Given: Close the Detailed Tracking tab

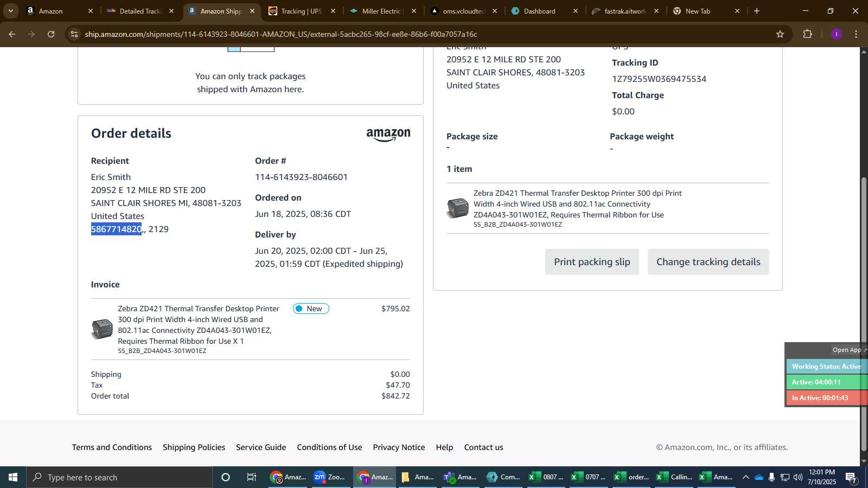Looking at the screenshot, I should click(171, 11).
